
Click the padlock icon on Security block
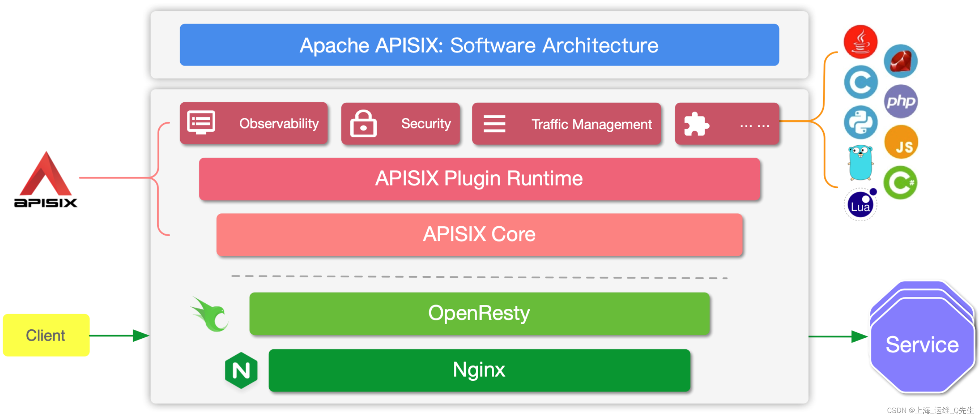pyautogui.click(x=363, y=124)
